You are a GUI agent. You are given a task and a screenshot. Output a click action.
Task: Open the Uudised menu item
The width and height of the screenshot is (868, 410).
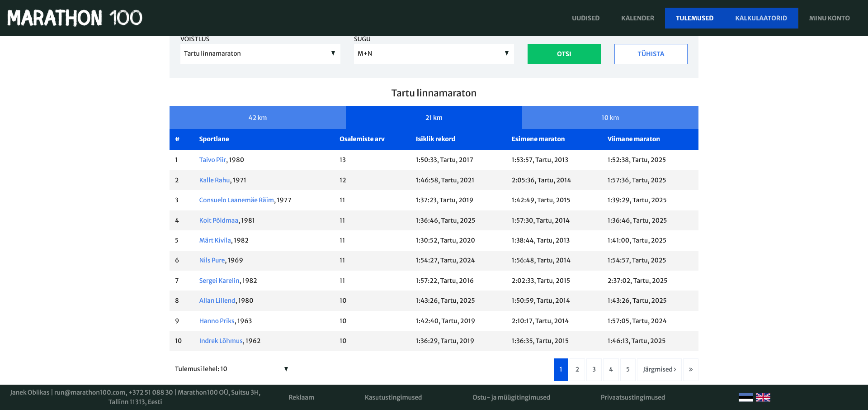click(x=585, y=18)
